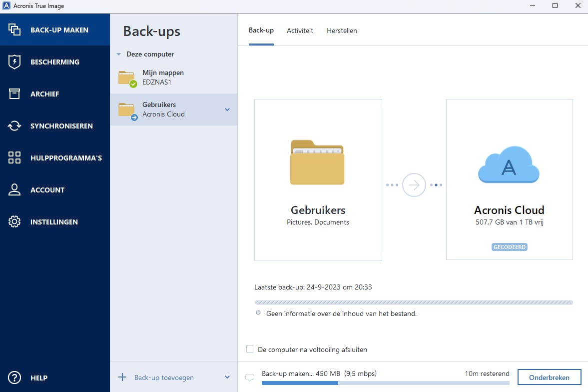The width and height of the screenshot is (588, 392).
Task: Switch to the Herstellen tab
Action: (x=342, y=31)
